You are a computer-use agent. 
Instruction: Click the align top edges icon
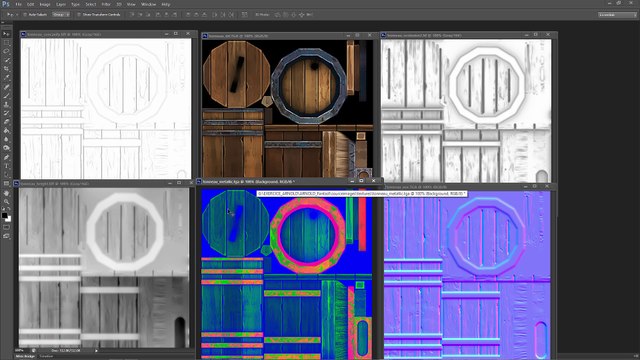point(132,15)
